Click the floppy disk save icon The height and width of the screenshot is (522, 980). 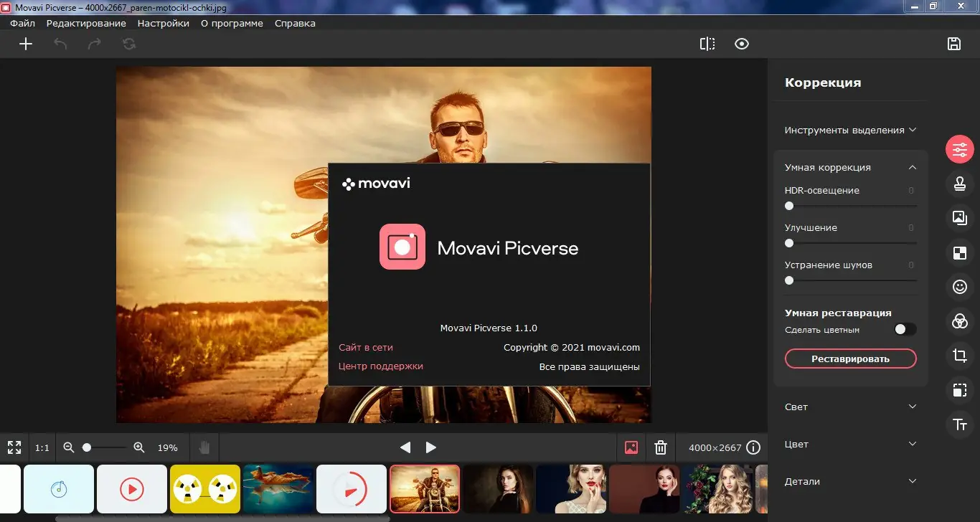pyautogui.click(x=954, y=44)
